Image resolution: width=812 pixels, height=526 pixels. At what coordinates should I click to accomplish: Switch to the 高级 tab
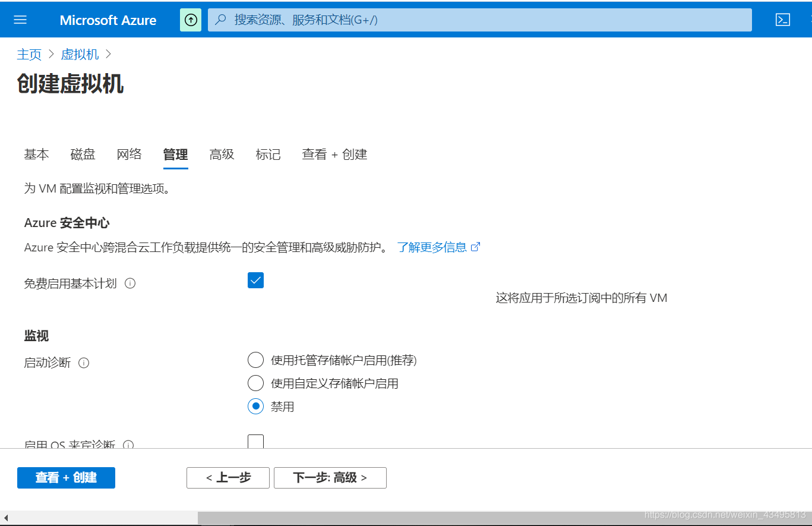pyautogui.click(x=222, y=155)
